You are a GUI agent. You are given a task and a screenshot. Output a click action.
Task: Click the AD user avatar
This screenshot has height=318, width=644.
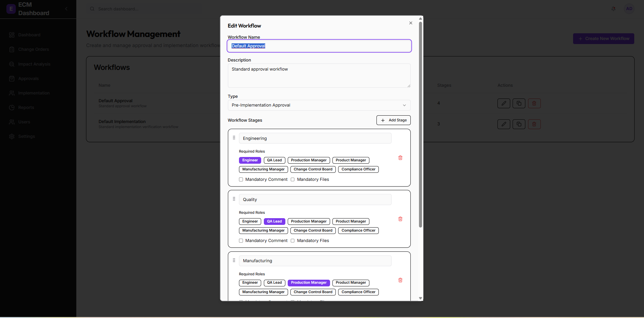(x=629, y=9)
